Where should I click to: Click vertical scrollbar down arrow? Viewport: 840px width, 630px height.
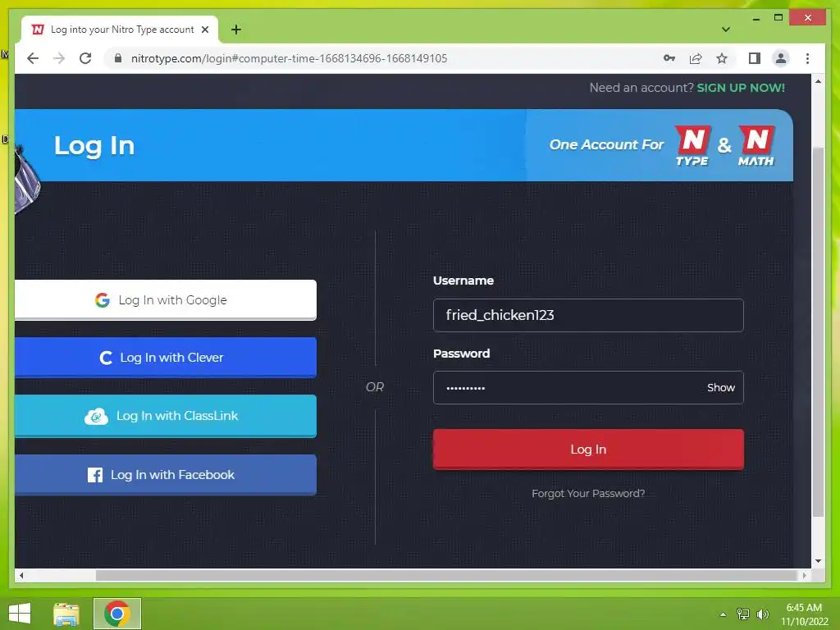[818, 561]
